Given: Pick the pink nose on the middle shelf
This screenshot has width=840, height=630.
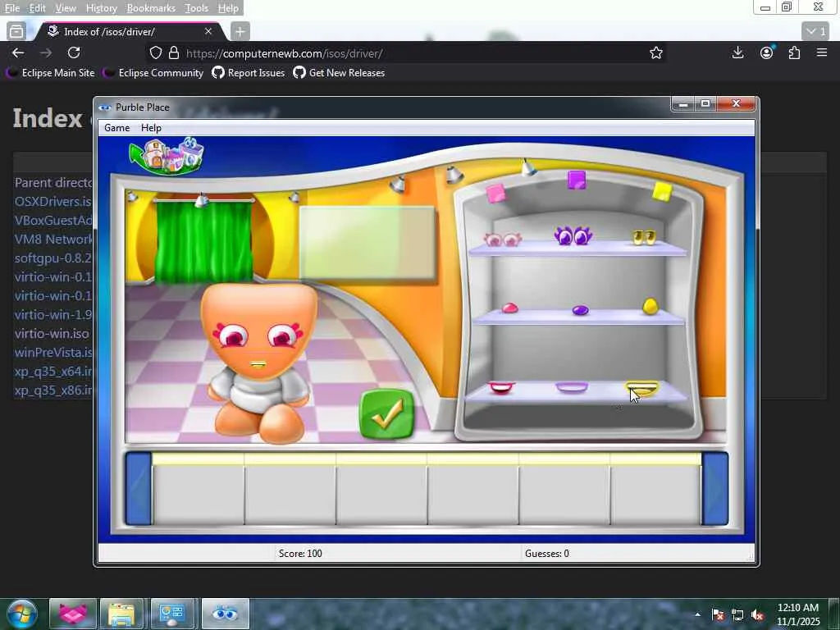Looking at the screenshot, I should pos(509,308).
